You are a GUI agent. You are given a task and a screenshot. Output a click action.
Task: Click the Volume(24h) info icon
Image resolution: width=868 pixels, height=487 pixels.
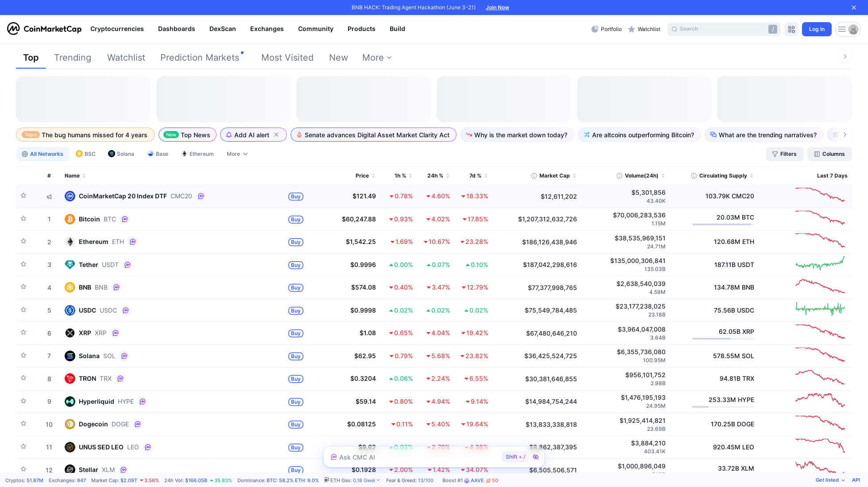click(x=620, y=176)
